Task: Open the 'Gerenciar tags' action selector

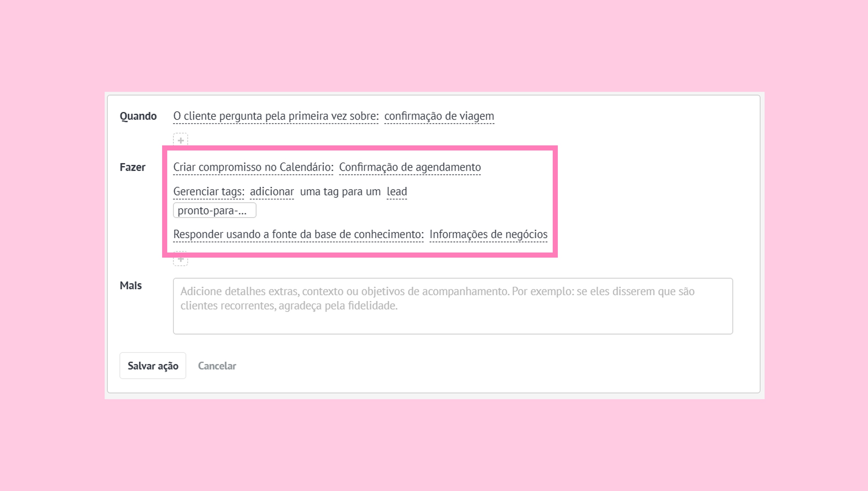Action: [x=209, y=192]
